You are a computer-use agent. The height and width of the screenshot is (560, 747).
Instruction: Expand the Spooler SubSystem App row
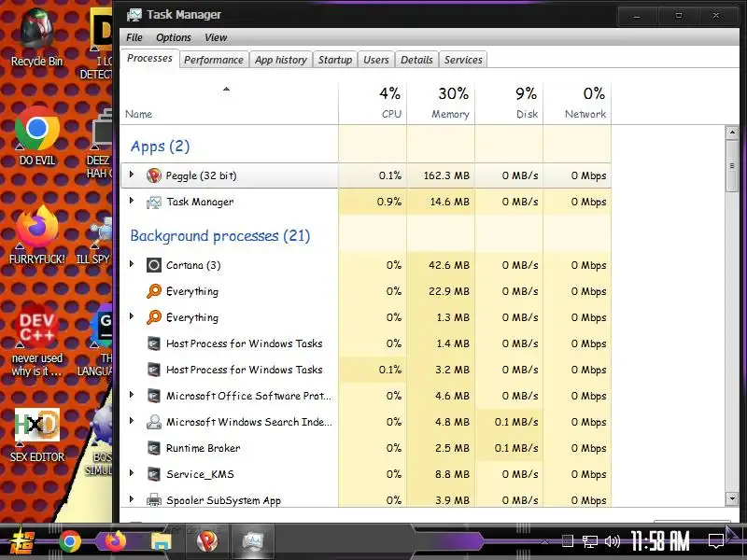132,499
